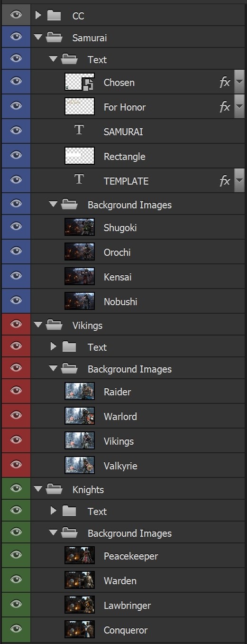Click the T icon of SAMURAI layer
The width and height of the screenshot is (247, 644).
tap(79, 130)
